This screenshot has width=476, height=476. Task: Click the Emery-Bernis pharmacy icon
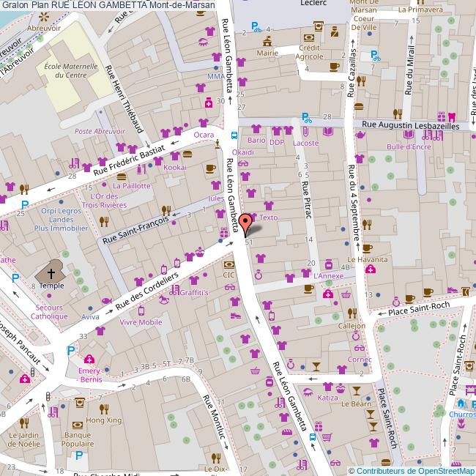[x=89, y=359]
